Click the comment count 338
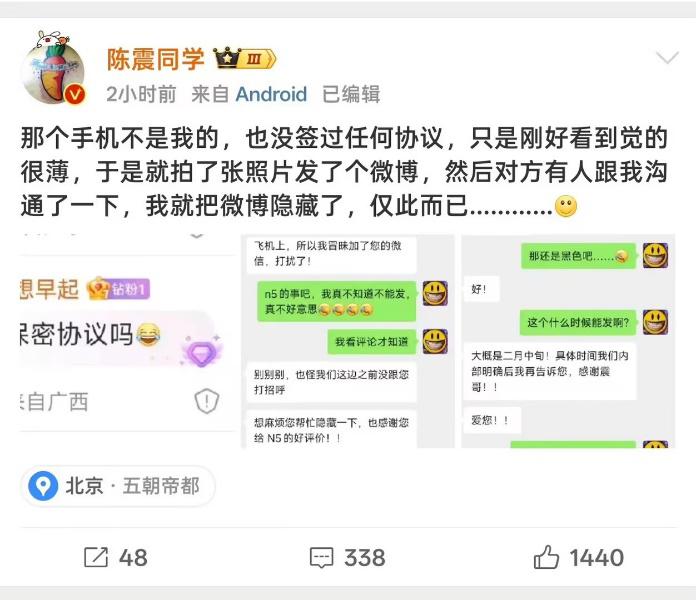The image size is (696, 600). click(x=365, y=558)
